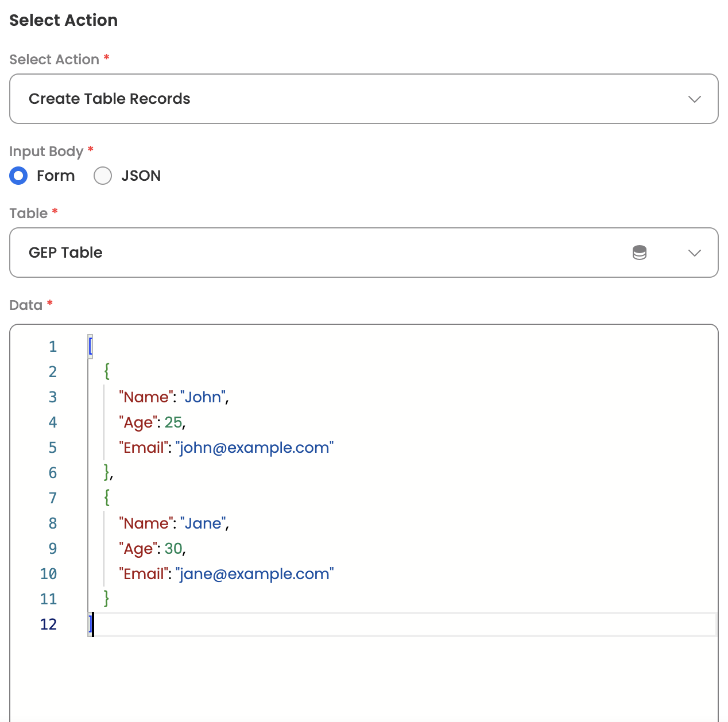
Task: Click the Age value 25
Action: 173,422
